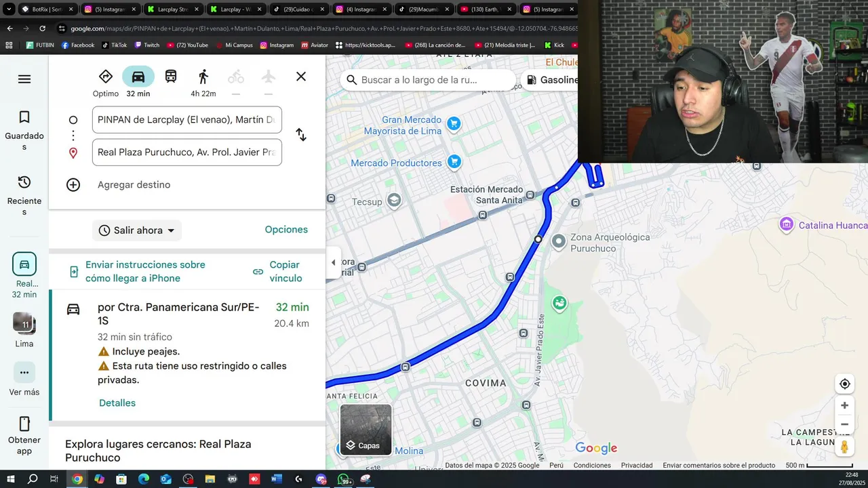Image resolution: width=868 pixels, height=488 pixels.
Task: Select walking mode showing 4h 22m
Action: (203, 83)
